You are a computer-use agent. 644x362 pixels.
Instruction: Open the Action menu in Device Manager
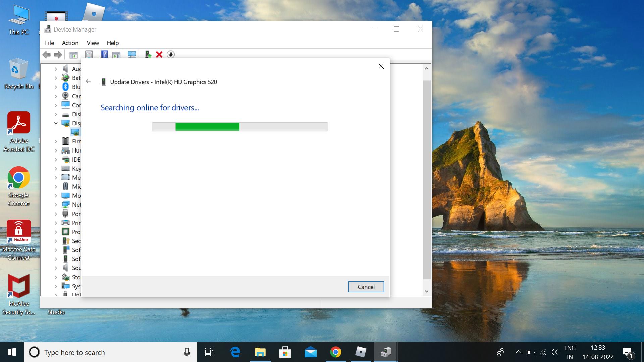click(70, 43)
